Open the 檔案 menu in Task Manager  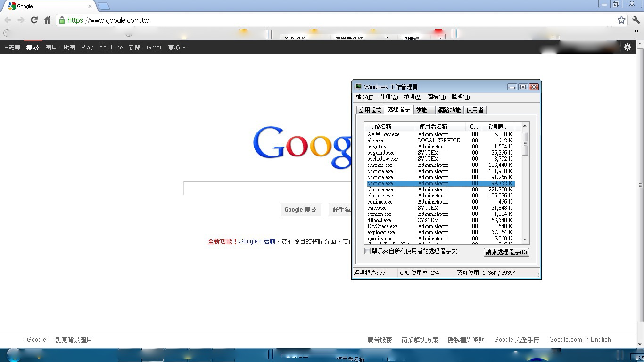point(364,97)
